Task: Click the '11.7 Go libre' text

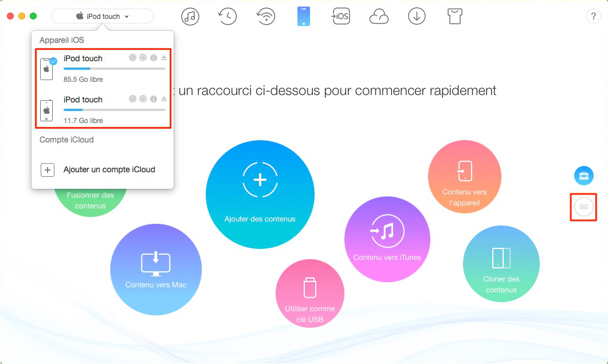Action: tap(83, 120)
